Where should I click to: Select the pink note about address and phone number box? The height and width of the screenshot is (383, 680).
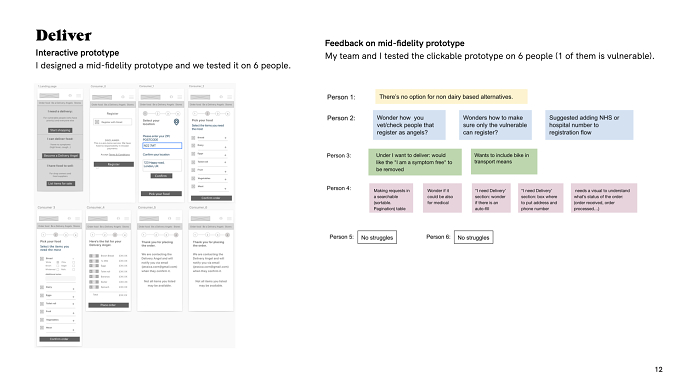click(540, 198)
